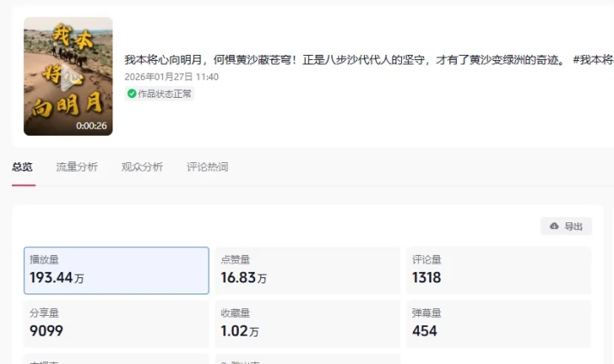Select the 评论量 1318 metric card
614x364 pixels.
tap(498, 270)
